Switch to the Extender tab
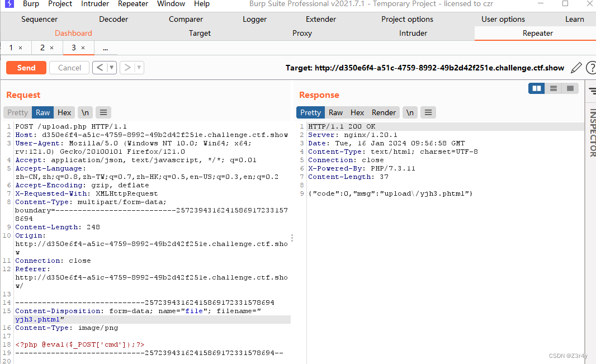This screenshot has height=364, width=596. [321, 20]
